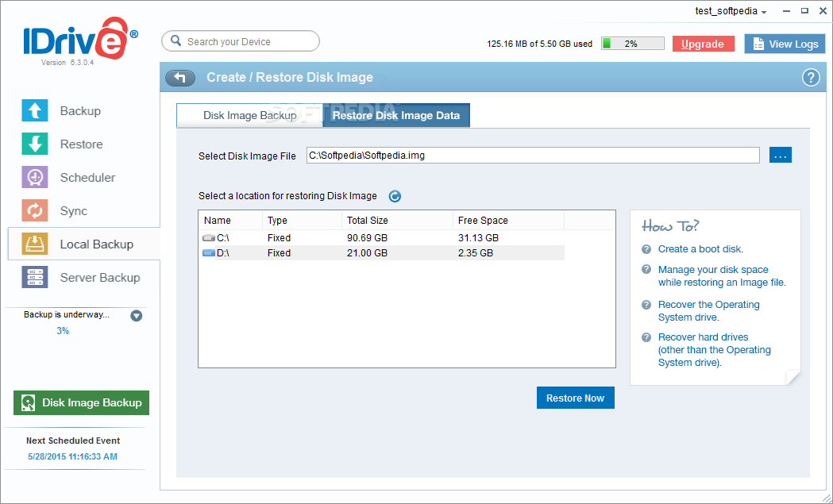Click the Backup up-arrow icon
The image size is (833, 504).
pos(34,110)
